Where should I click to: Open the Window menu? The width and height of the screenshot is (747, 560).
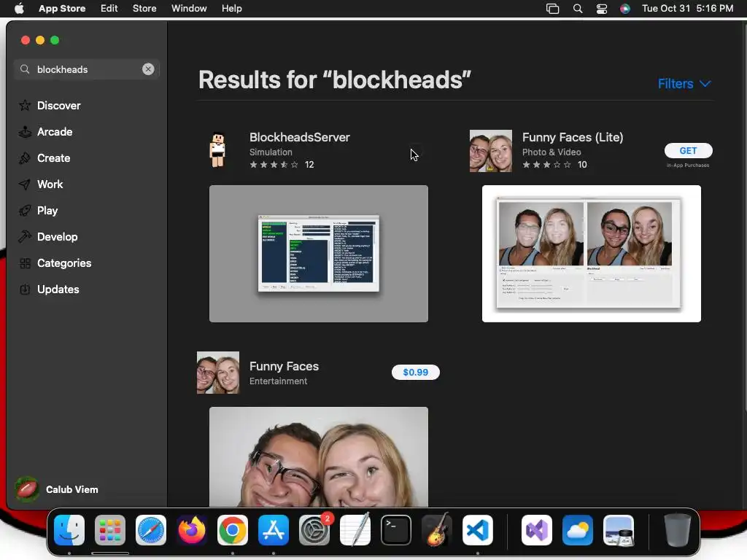pyautogui.click(x=189, y=8)
